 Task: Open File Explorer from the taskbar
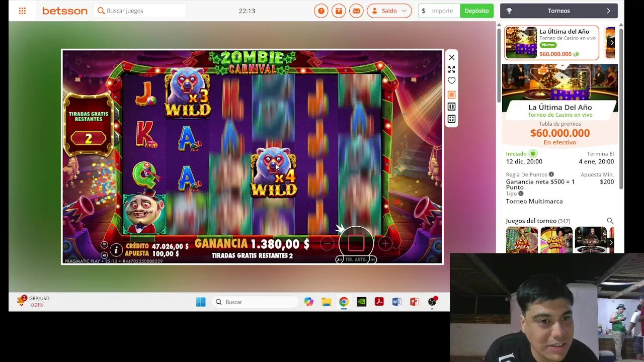click(326, 302)
